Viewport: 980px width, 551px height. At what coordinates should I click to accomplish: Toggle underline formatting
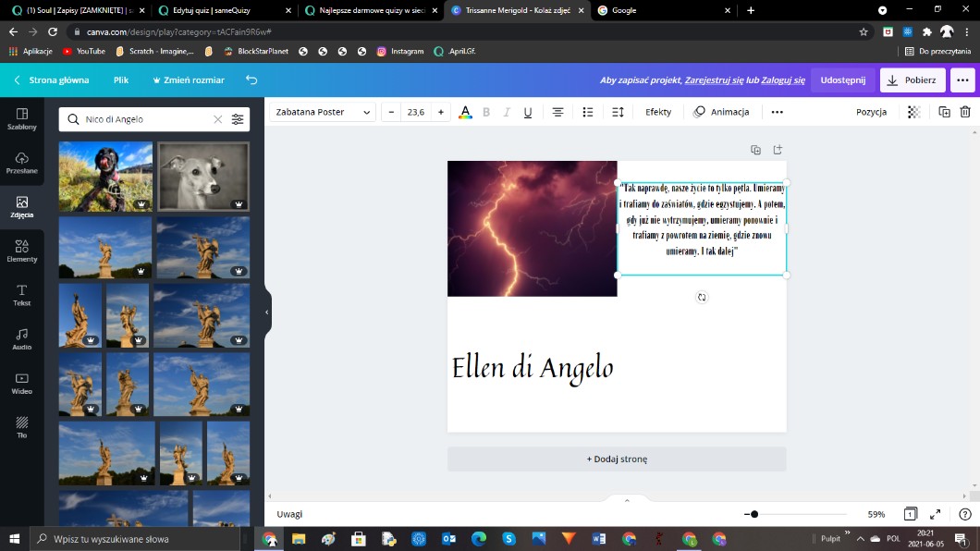[x=528, y=112]
